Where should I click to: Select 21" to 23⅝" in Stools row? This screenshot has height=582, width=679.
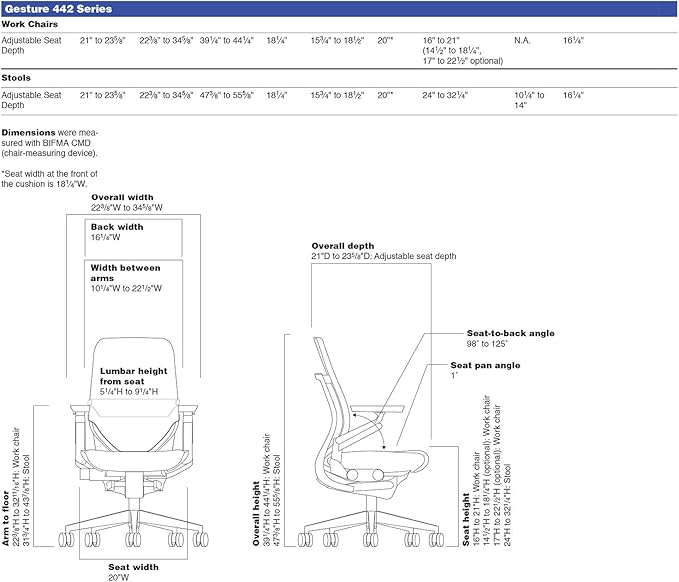click(x=103, y=95)
